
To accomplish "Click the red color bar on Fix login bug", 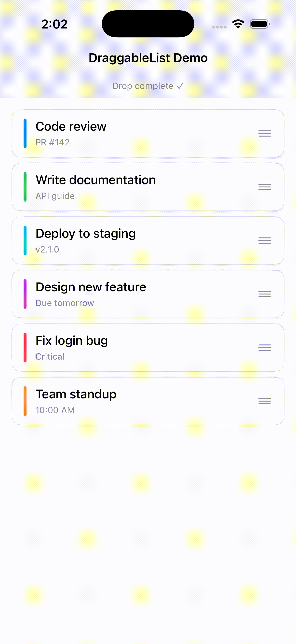I will click(25, 348).
